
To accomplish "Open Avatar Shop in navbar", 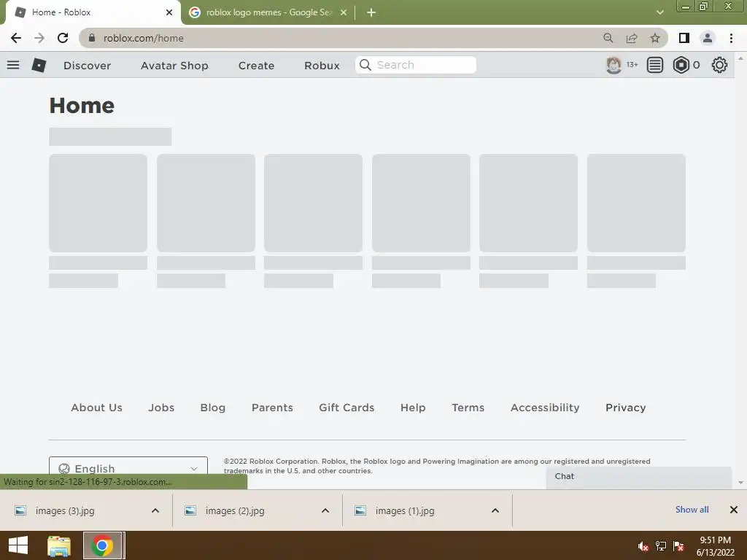I will pos(174,65).
